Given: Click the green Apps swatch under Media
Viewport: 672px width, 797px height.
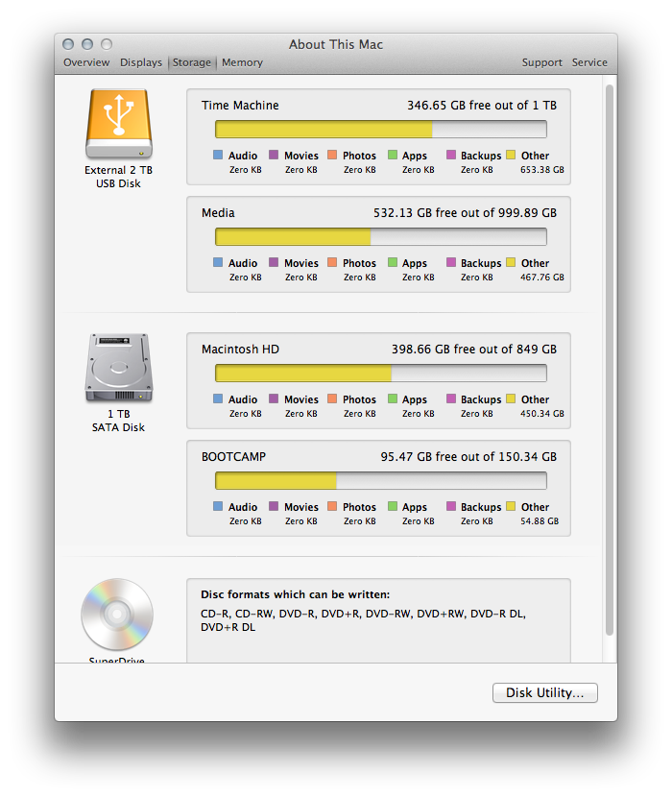Looking at the screenshot, I should pyautogui.click(x=393, y=262).
